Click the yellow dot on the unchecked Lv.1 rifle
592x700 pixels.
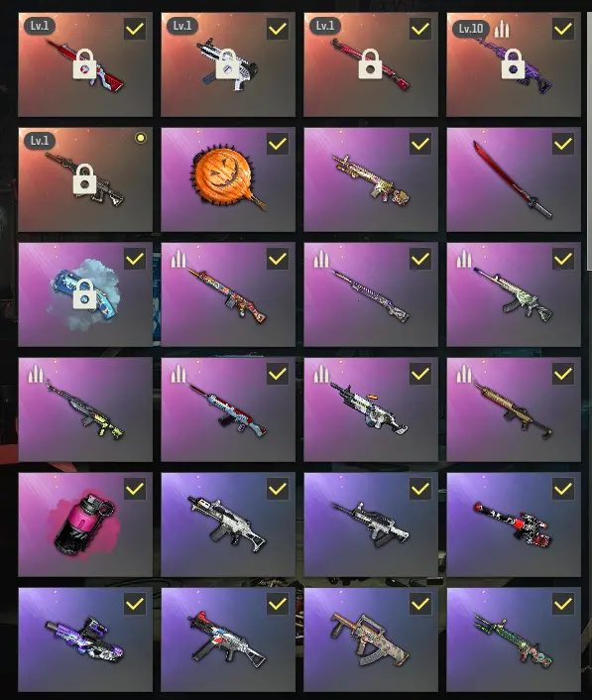141,138
